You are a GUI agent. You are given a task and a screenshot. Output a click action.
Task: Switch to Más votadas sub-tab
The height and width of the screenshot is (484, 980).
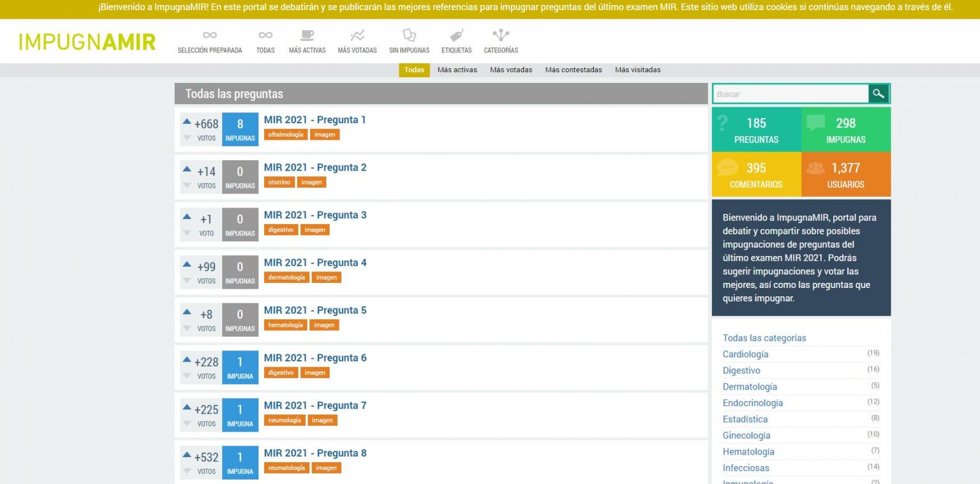click(511, 70)
